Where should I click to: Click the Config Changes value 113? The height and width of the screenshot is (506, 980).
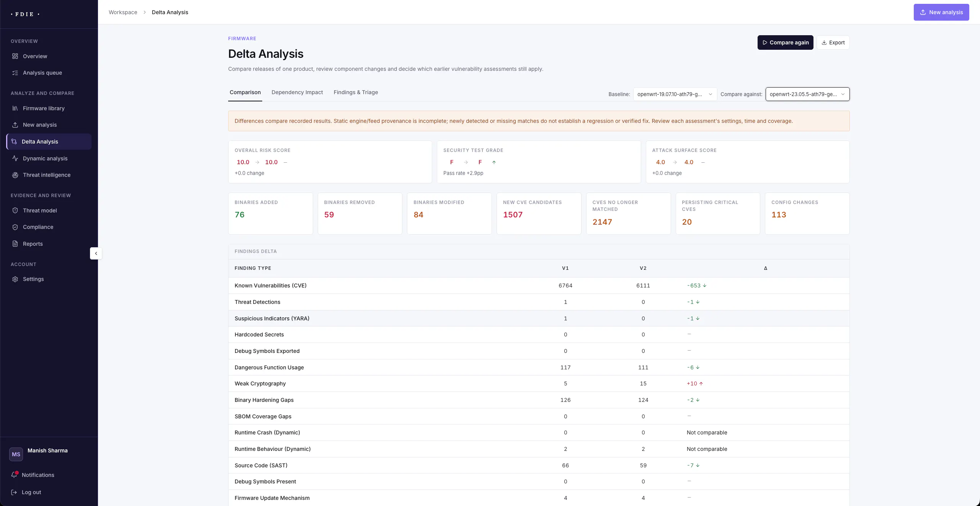click(779, 215)
